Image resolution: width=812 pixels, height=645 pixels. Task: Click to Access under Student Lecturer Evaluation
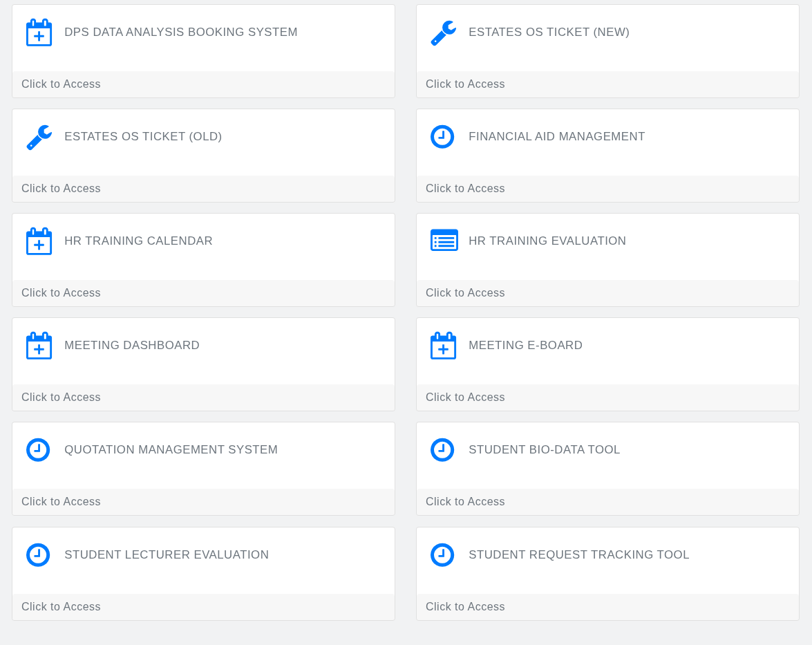61,607
